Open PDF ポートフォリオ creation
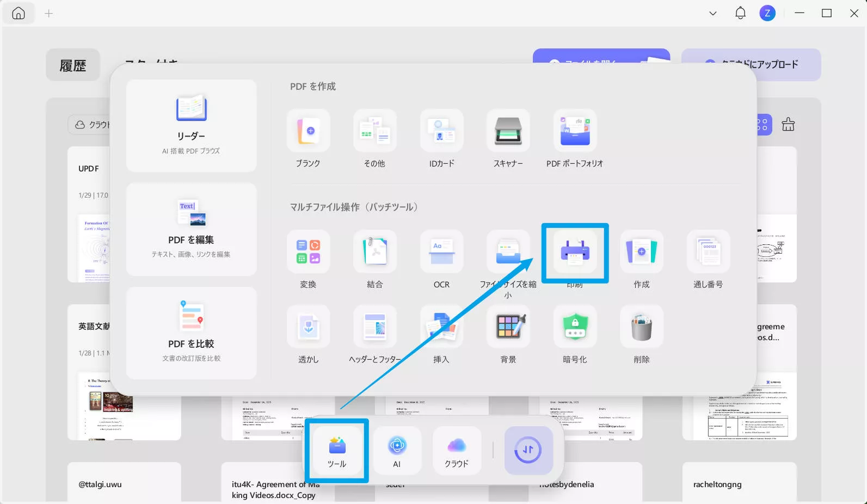Image resolution: width=867 pixels, height=504 pixels. 575,131
